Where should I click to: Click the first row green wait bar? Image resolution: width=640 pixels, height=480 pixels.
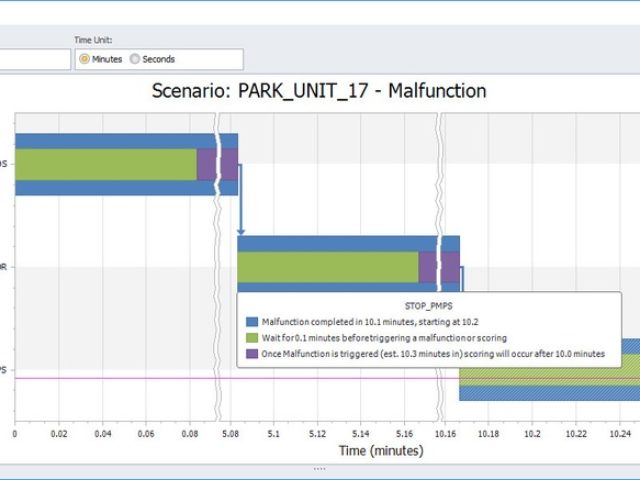point(106,164)
